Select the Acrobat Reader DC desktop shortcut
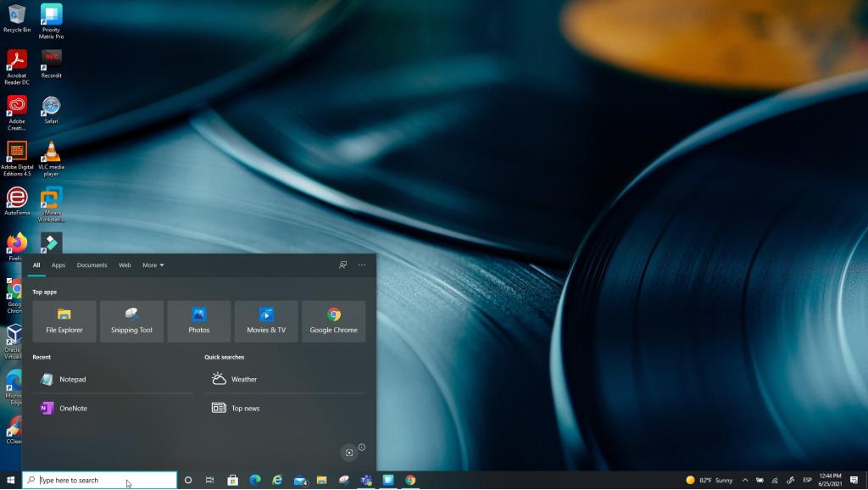Screen dimensions: 868x490 click(x=17, y=67)
